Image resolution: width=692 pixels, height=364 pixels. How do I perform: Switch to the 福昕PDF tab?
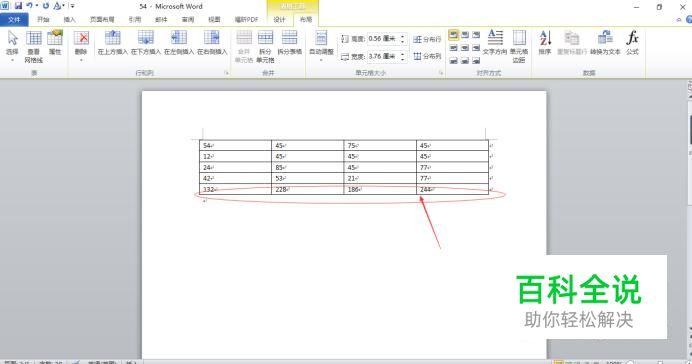click(x=246, y=19)
